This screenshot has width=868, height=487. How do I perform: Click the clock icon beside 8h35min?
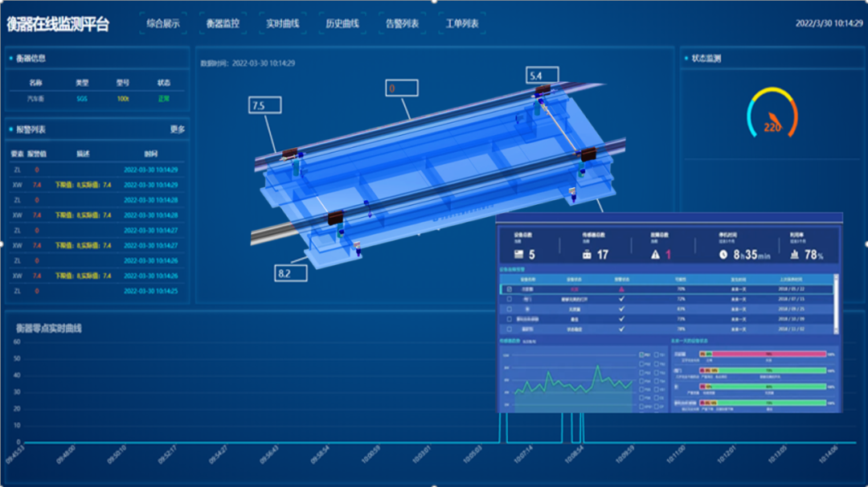[723, 255]
